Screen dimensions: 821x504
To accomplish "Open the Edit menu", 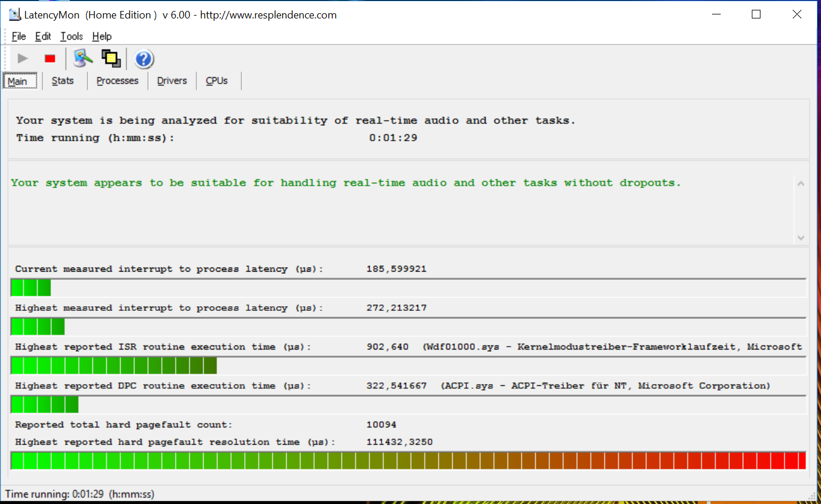I will click(43, 36).
